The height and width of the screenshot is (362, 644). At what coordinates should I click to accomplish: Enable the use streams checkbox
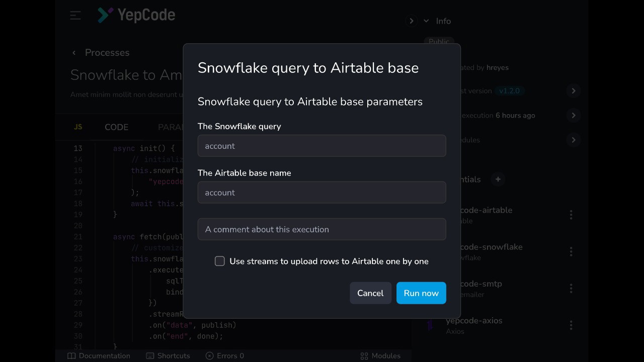tap(220, 261)
